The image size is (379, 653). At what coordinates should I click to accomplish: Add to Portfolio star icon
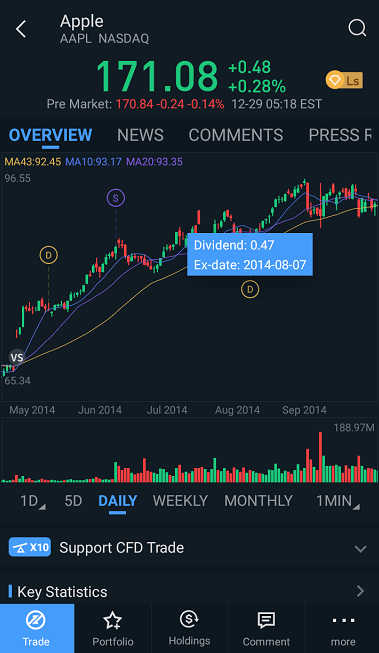click(112, 621)
